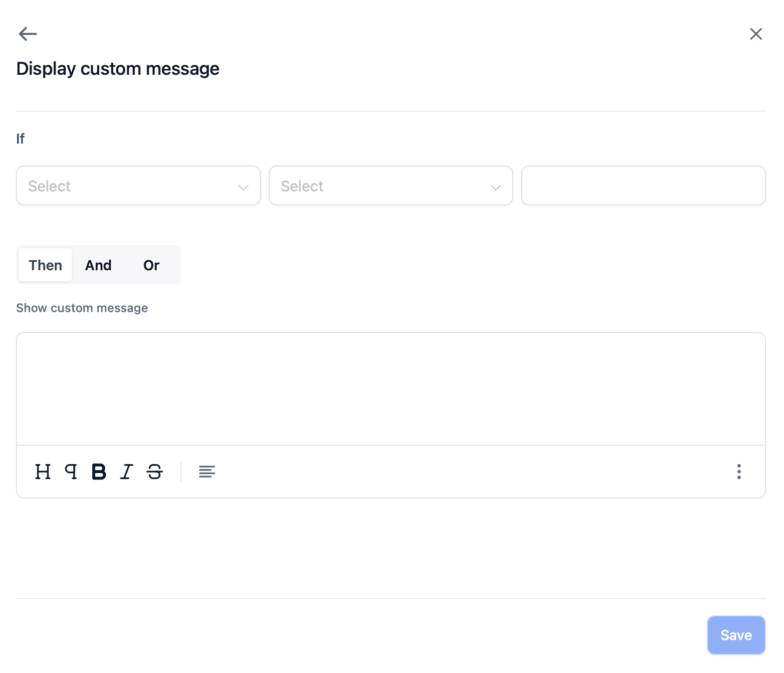Screen dimensions: 784x673
Task: Click the Save button
Action: pos(736,635)
